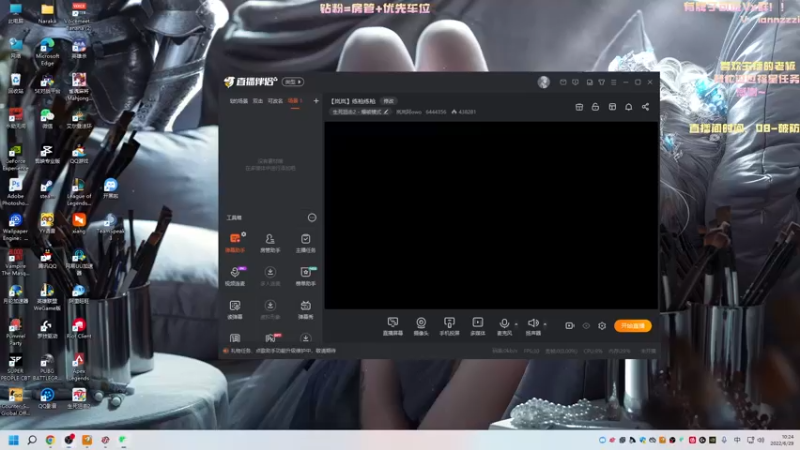Open the hamburger menu in title bar
Viewport: 800px width, 450px height.
tap(614, 82)
